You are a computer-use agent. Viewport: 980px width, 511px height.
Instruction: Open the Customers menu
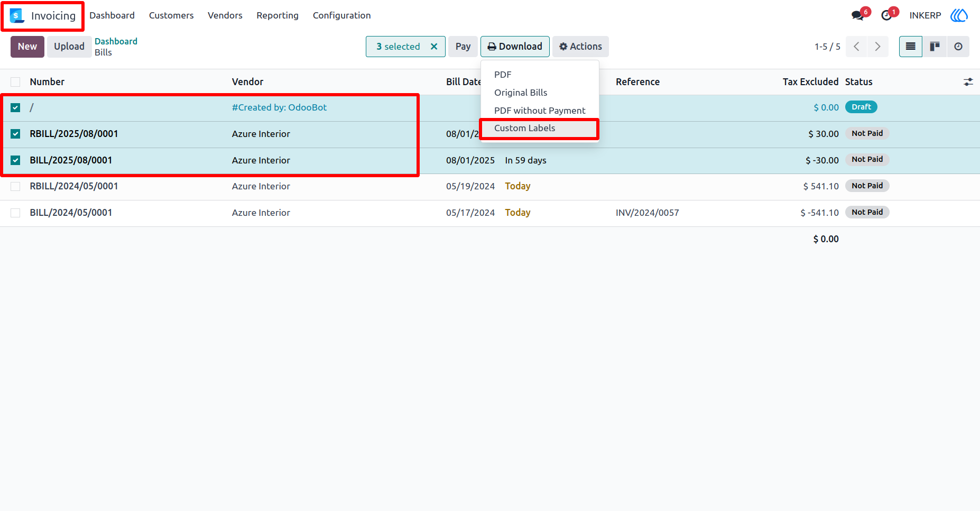click(171, 15)
